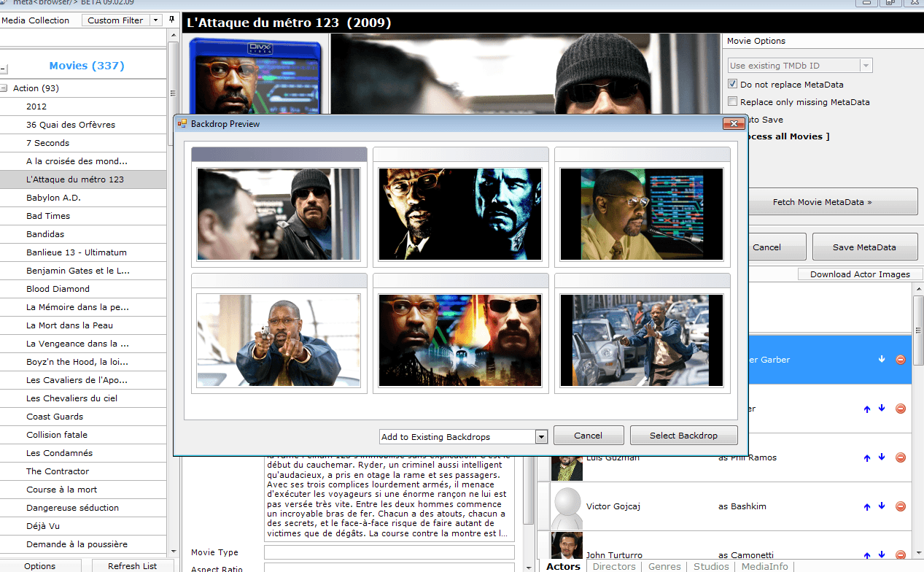Select 36 Quai des Orfèvres
The height and width of the screenshot is (572, 924).
83,125
